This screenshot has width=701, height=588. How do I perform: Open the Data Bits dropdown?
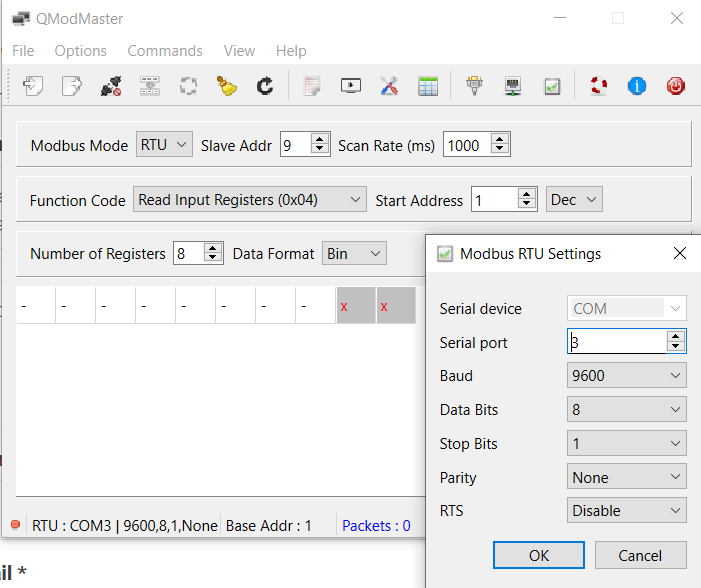(626, 409)
